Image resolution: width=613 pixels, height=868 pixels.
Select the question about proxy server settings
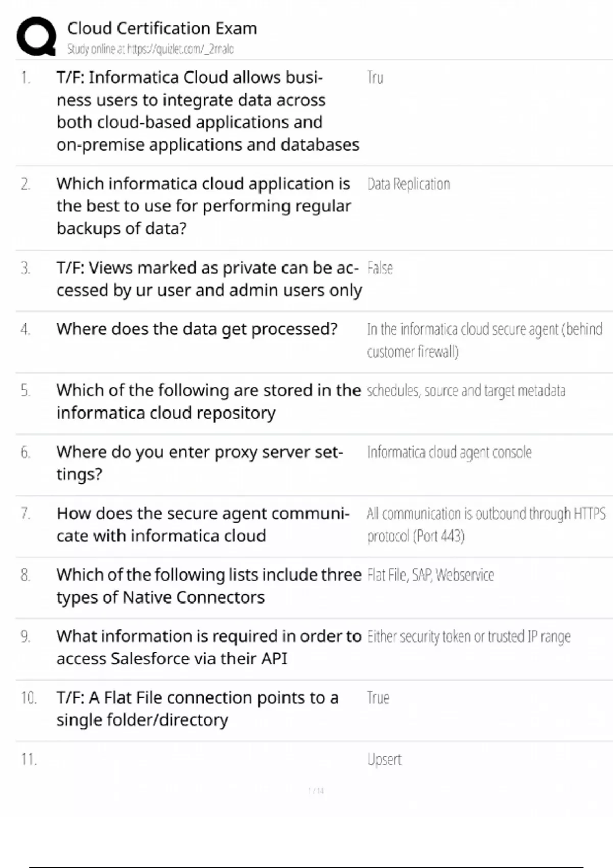point(199,463)
